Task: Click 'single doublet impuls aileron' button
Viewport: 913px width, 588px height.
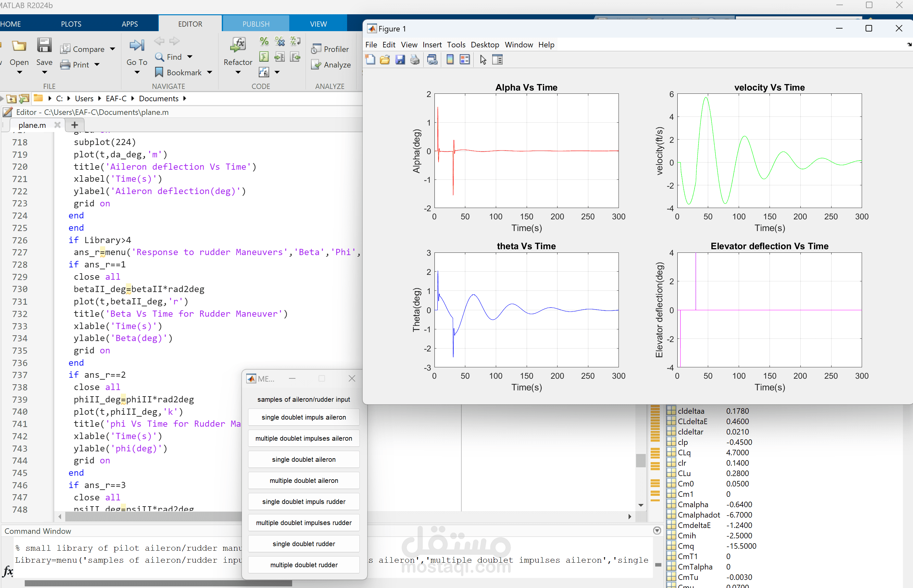Action: pos(304,417)
